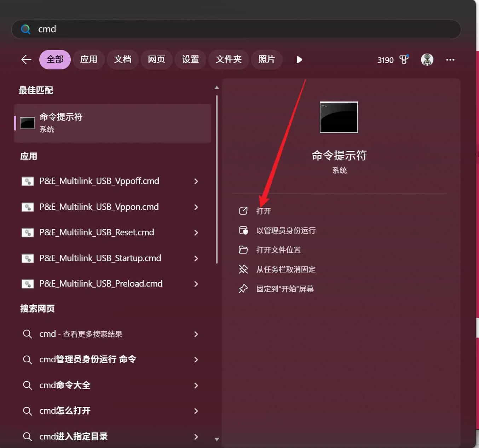Click the Vppoff.cmd file icon
The width and height of the screenshot is (479, 448).
(x=28, y=181)
